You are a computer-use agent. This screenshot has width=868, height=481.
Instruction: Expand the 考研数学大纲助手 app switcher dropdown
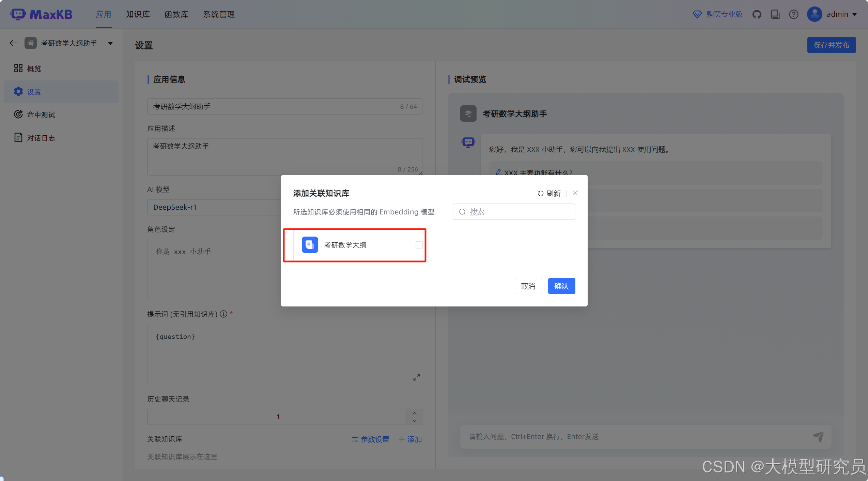point(110,43)
